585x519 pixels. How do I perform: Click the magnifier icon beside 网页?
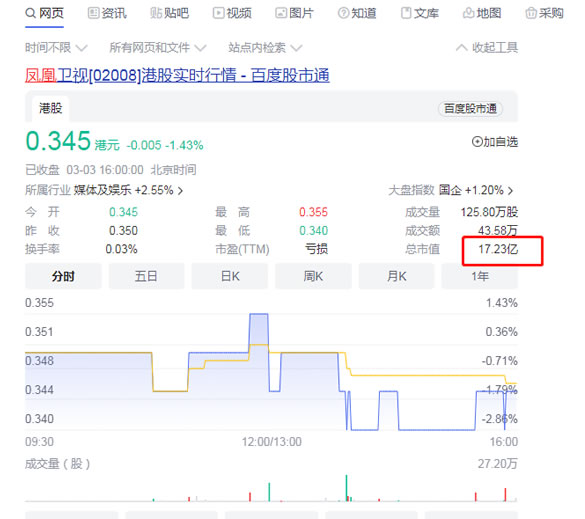click(30, 14)
